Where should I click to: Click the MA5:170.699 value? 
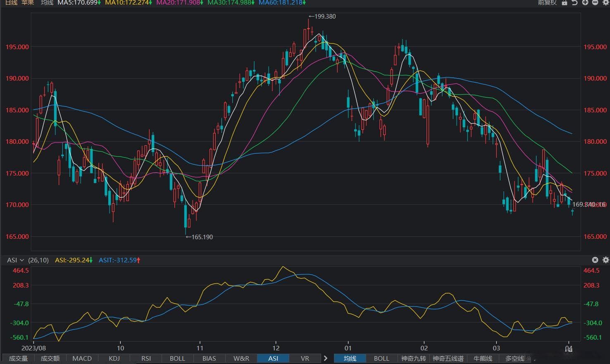(78, 2)
